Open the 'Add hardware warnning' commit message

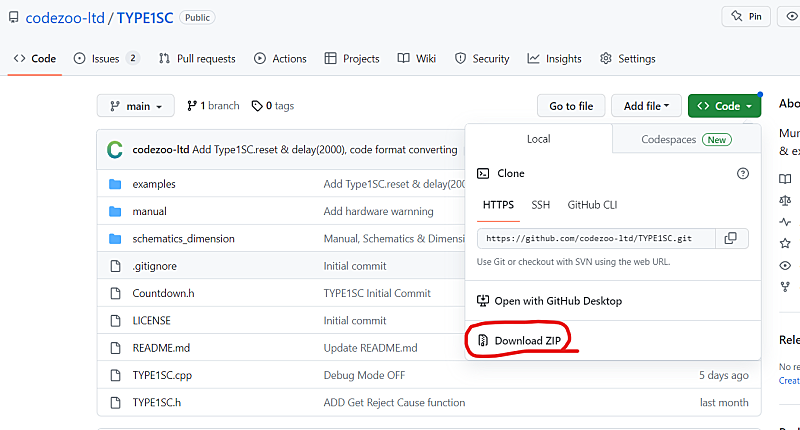click(379, 211)
